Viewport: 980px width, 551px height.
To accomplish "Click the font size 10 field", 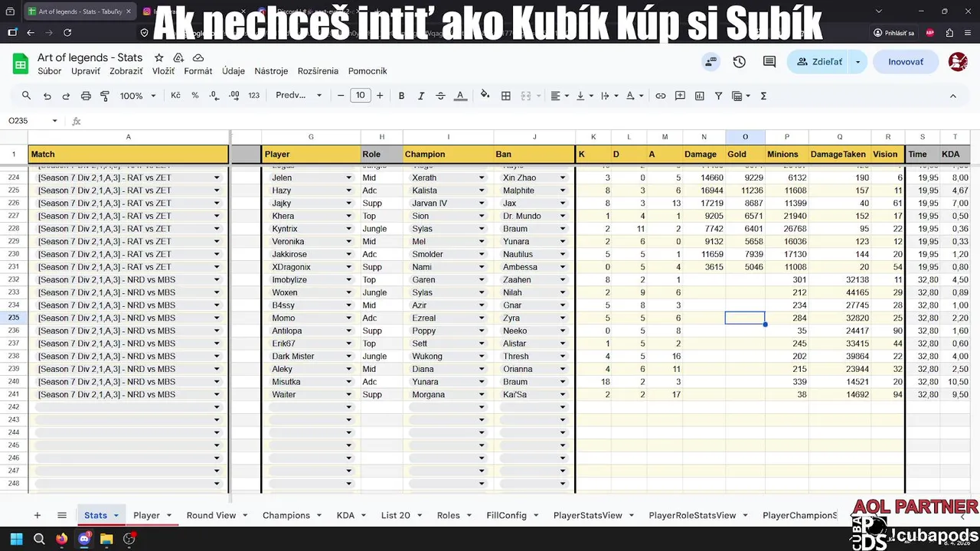I will click(x=360, y=96).
